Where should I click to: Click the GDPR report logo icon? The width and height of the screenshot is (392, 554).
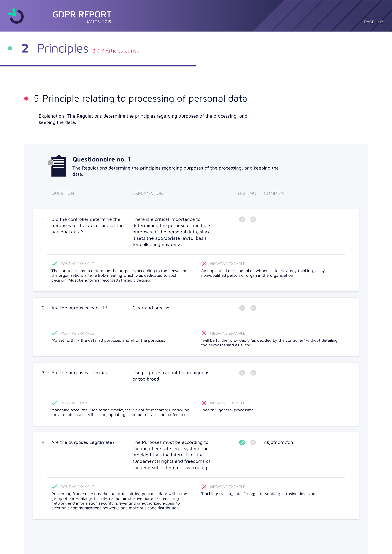(x=16, y=16)
